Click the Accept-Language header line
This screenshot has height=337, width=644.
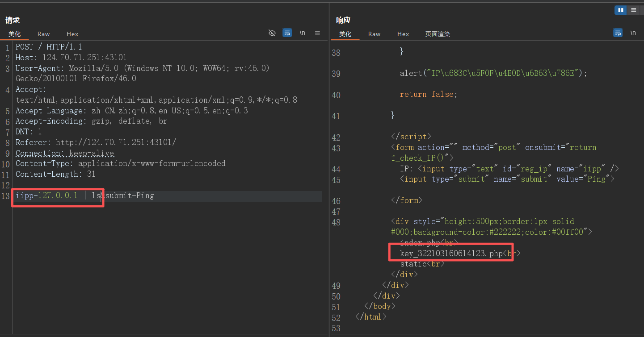pos(132,111)
